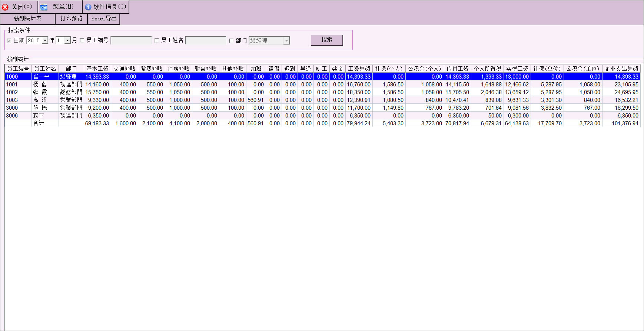644x331 pixels.
Task: Click the 软件信息(I) info icon
Action: (x=88, y=7)
